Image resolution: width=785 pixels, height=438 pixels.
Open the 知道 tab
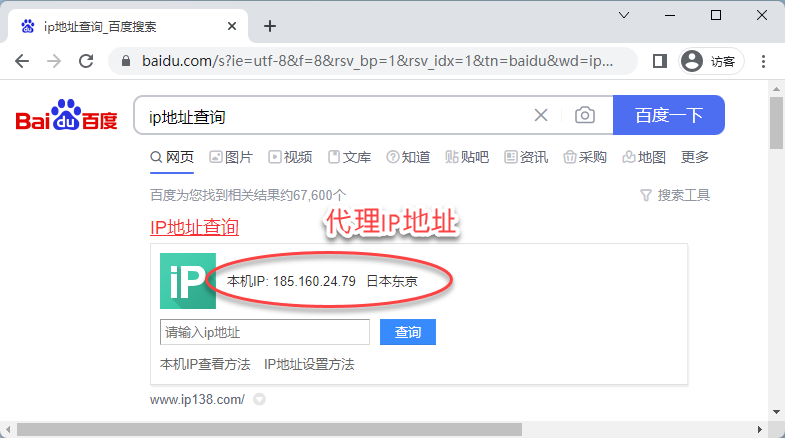click(x=408, y=157)
